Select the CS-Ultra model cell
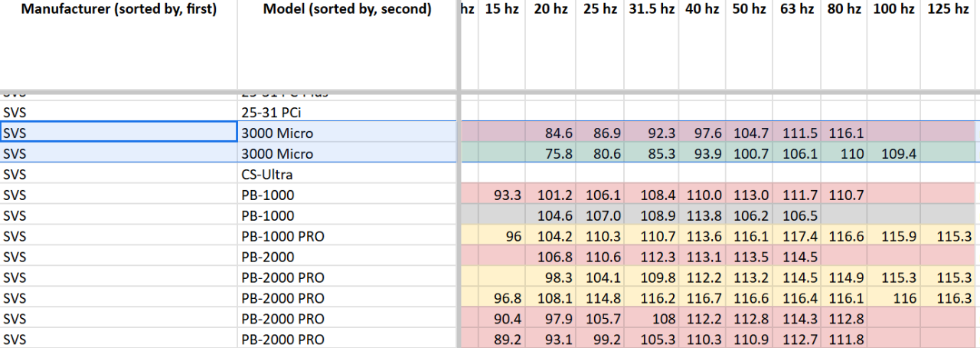This screenshot has width=980, height=348. 347,174
